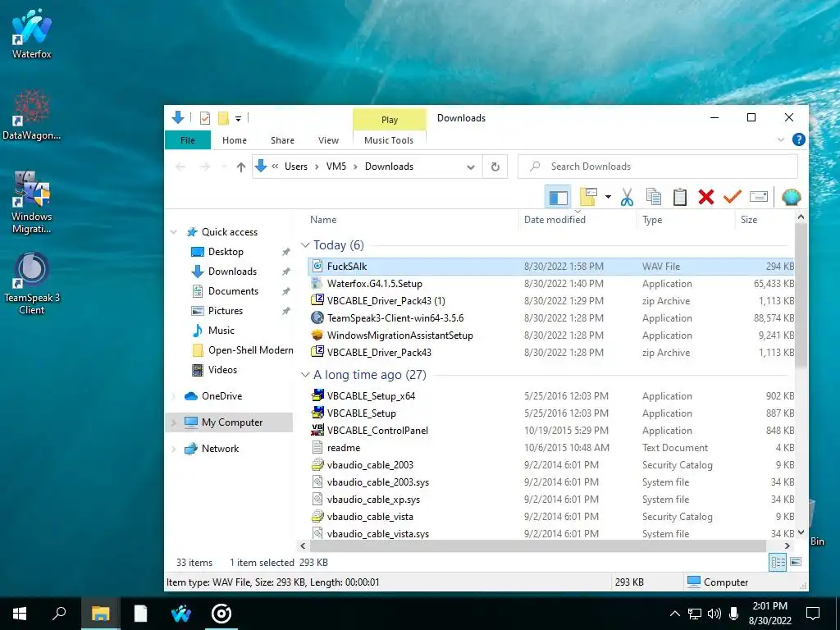The height and width of the screenshot is (630, 840).
Task: Click VM5 in the address breadcrumb
Action: (336, 167)
